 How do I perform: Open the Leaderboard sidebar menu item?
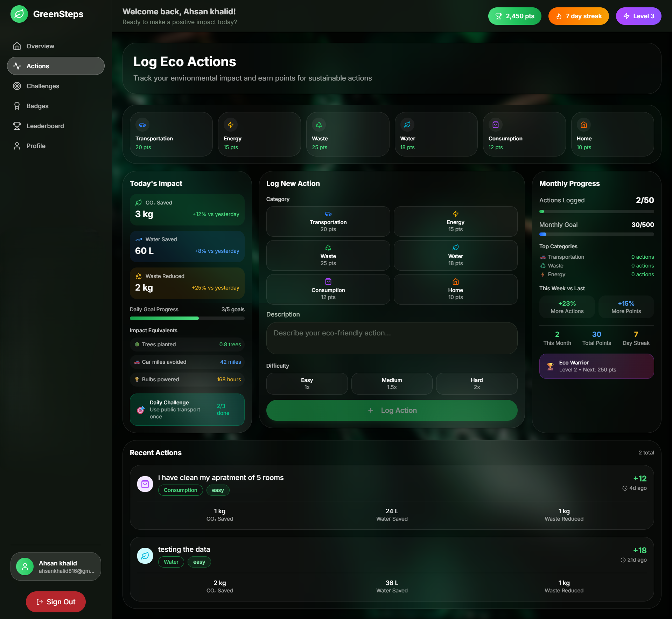click(45, 126)
